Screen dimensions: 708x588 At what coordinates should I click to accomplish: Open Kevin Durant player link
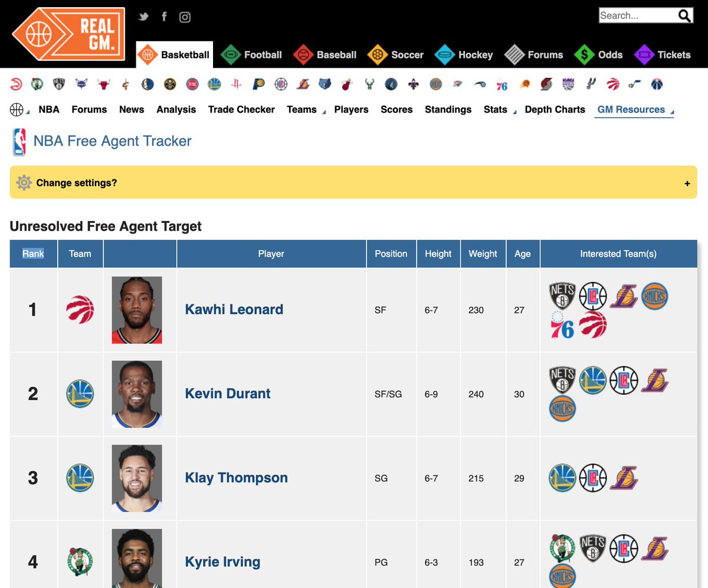(x=228, y=393)
